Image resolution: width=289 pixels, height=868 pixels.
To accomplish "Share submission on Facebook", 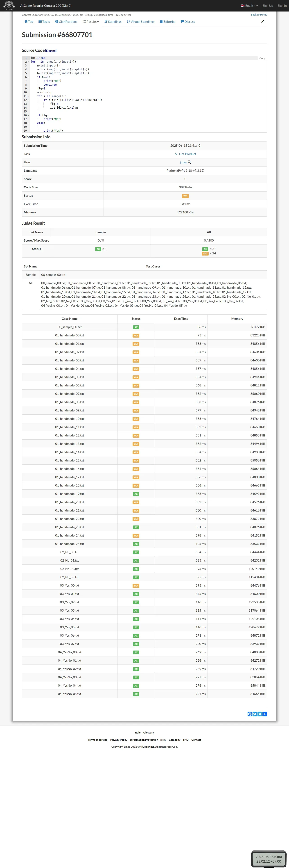I will pyautogui.click(x=250, y=714).
